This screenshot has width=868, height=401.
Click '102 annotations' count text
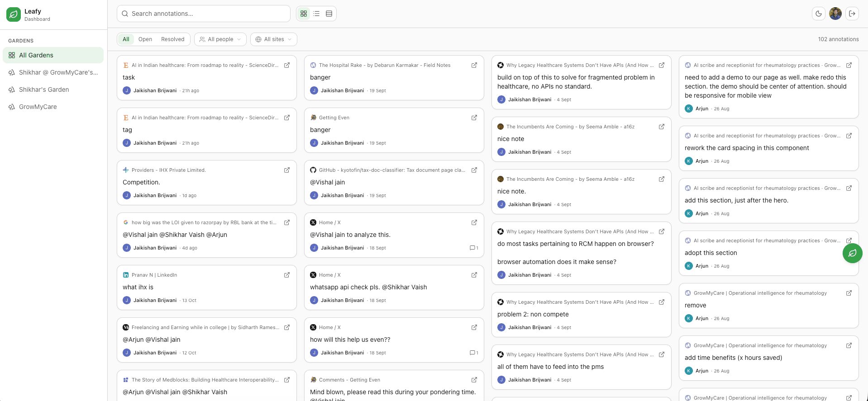838,39
